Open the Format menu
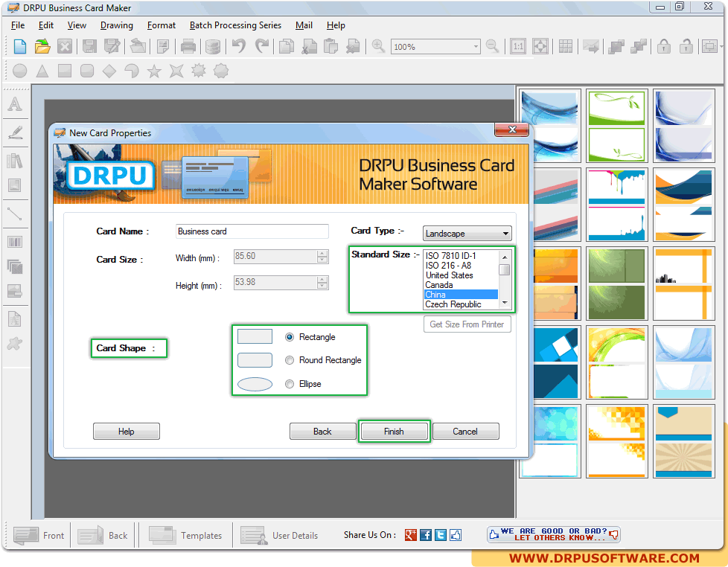 (x=161, y=25)
